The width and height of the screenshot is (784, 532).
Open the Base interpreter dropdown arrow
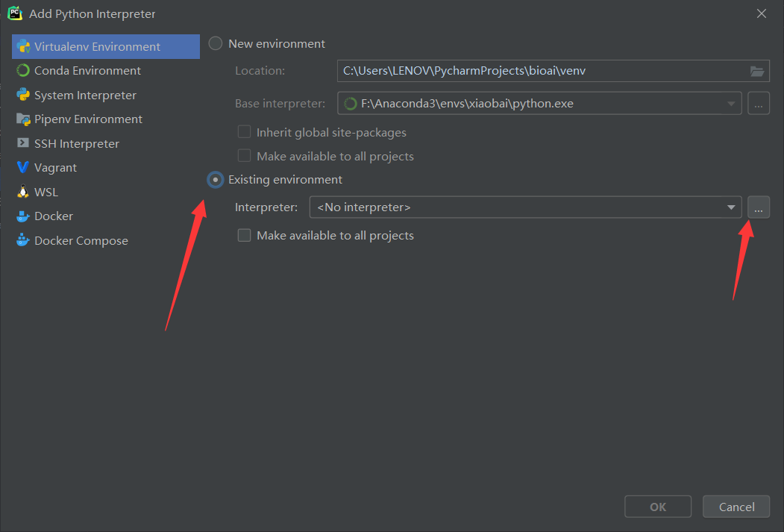point(731,104)
